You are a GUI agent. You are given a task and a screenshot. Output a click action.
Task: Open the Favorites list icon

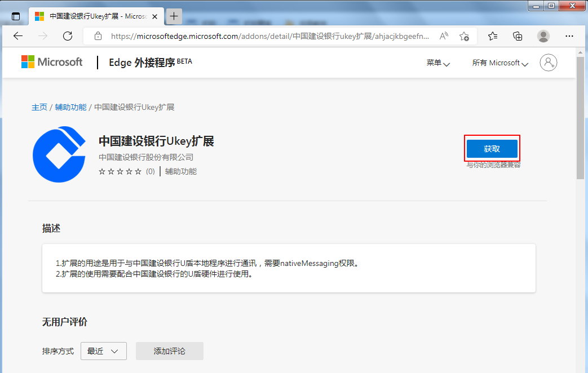493,36
